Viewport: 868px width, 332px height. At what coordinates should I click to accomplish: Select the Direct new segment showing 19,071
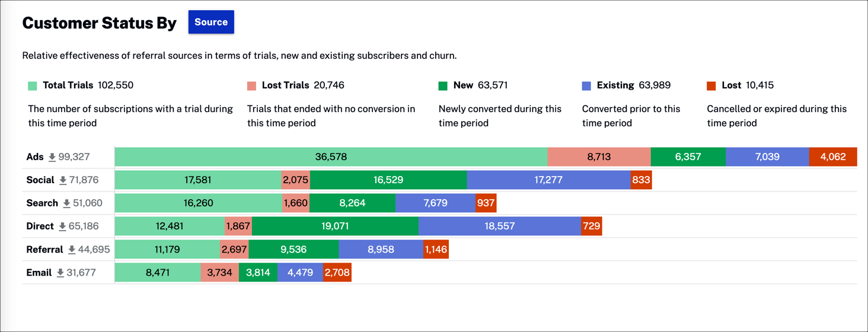coord(335,226)
